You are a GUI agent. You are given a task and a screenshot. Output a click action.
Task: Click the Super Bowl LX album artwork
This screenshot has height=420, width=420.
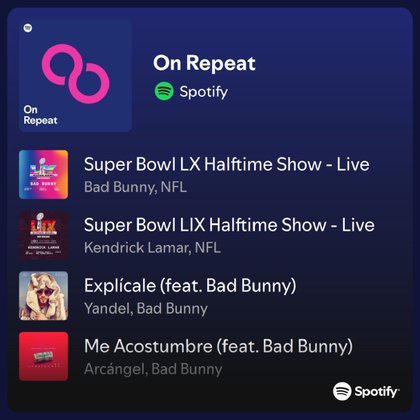click(x=43, y=174)
